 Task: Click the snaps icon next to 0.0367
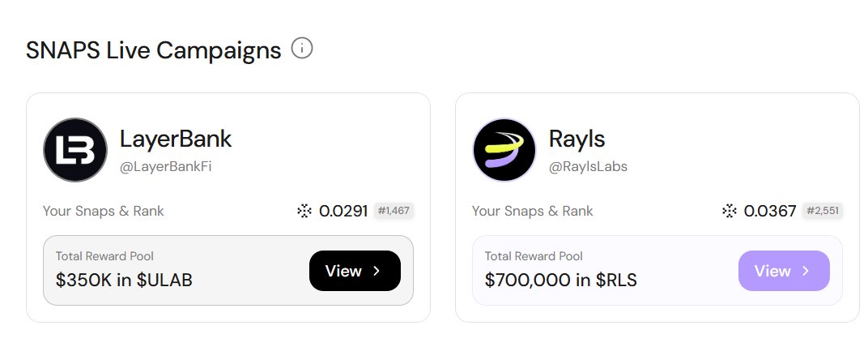[730, 212]
